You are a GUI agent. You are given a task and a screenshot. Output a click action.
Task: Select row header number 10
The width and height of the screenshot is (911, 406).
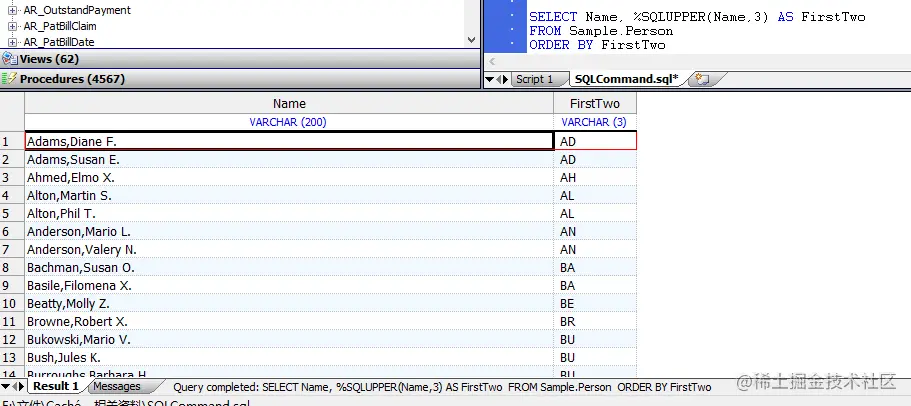[x=12, y=304]
